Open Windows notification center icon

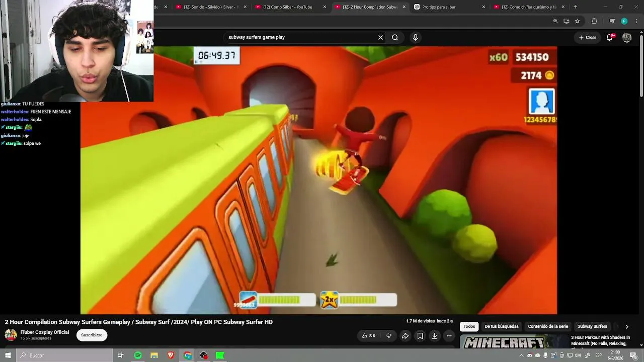pyautogui.click(x=633, y=355)
